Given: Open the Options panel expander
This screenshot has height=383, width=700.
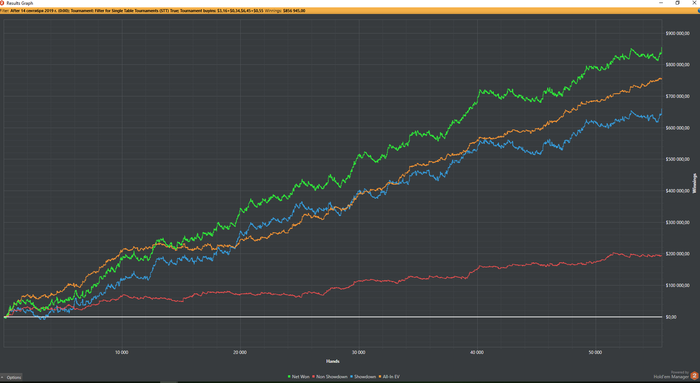Looking at the screenshot, I should point(11,377).
